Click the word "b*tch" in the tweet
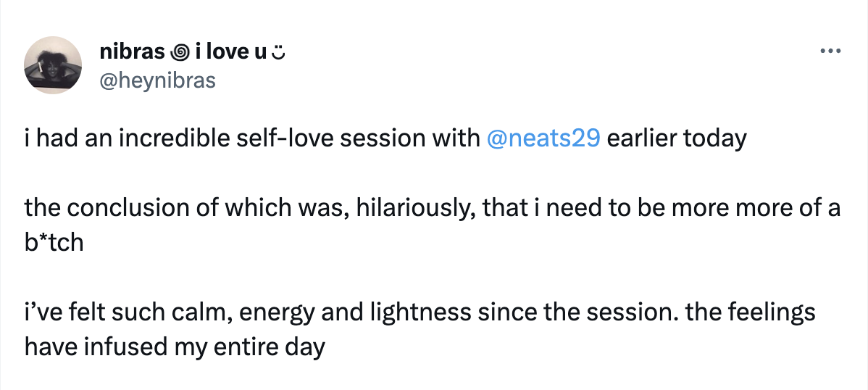 (x=54, y=243)
